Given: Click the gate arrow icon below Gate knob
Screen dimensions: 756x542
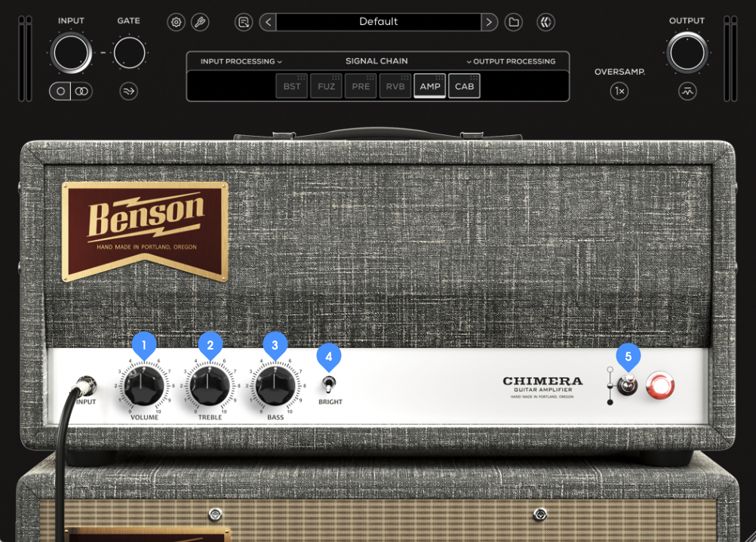Looking at the screenshot, I should pyautogui.click(x=129, y=91).
